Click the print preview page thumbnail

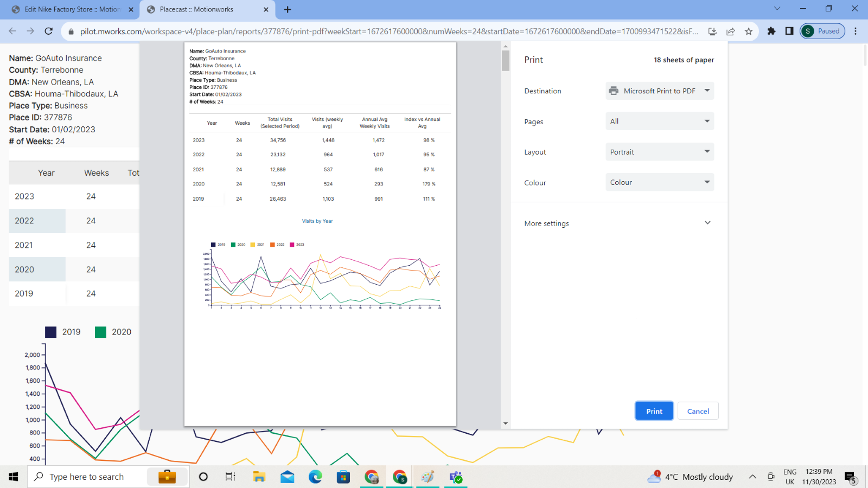pyautogui.click(x=320, y=234)
